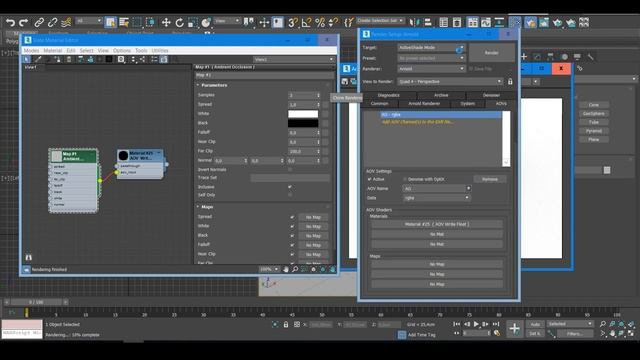This screenshot has height=360, width=640.
Task: Jump to the end of the animation
Action: [x=496, y=324]
